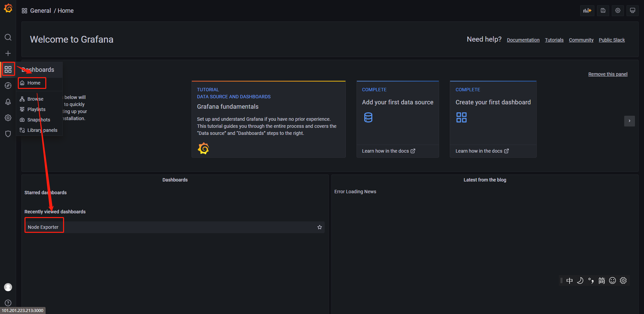Toggle the cycle view mode monitor icon

(x=633, y=10)
